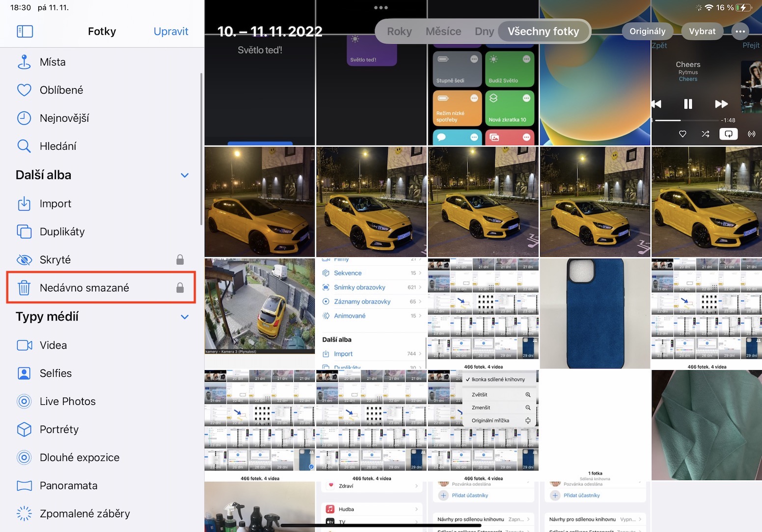The height and width of the screenshot is (532, 762).
Task: Open Nejnovější recent photos
Action: 64,118
